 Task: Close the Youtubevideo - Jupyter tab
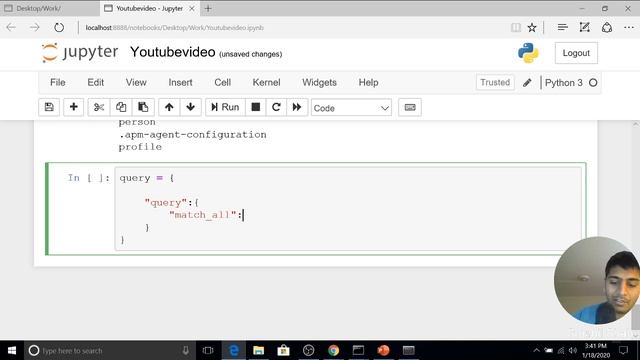point(191,8)
